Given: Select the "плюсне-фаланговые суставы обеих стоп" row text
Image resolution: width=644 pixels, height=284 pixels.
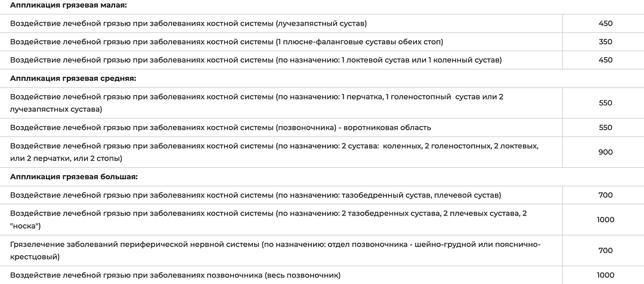Looking at the screenshot, I should 227,42.
